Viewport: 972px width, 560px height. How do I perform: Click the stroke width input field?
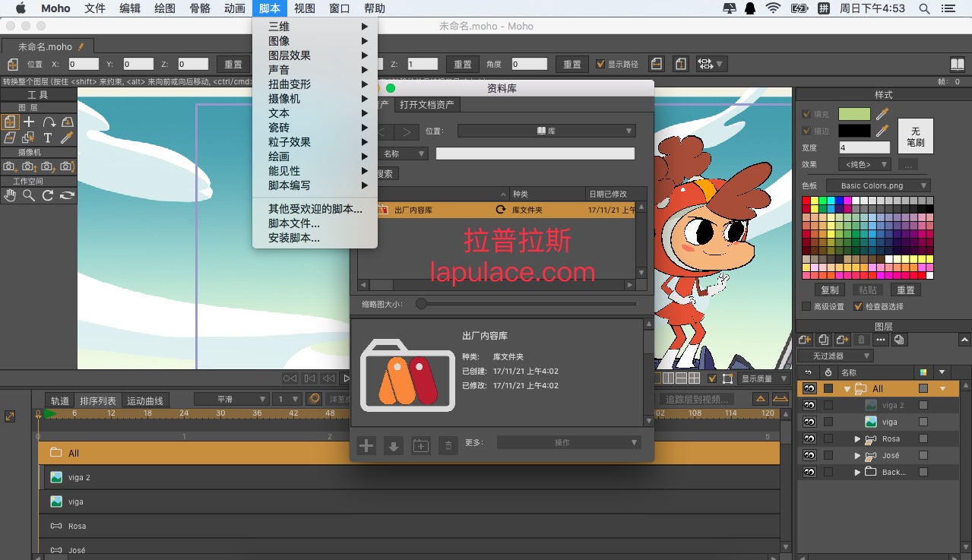(864, 147)
